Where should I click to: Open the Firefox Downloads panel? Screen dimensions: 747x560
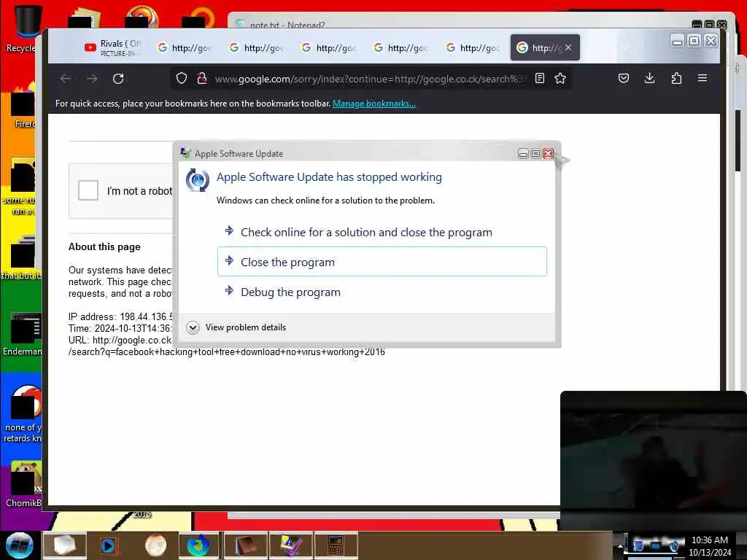point(649,78)
